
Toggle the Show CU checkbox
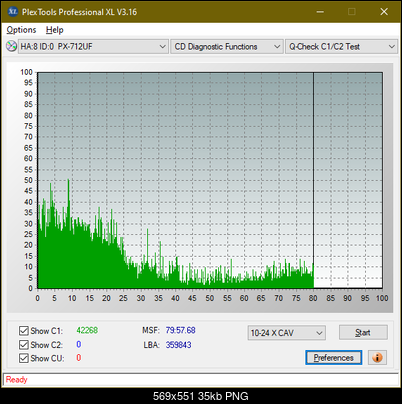tap(24, 358)
